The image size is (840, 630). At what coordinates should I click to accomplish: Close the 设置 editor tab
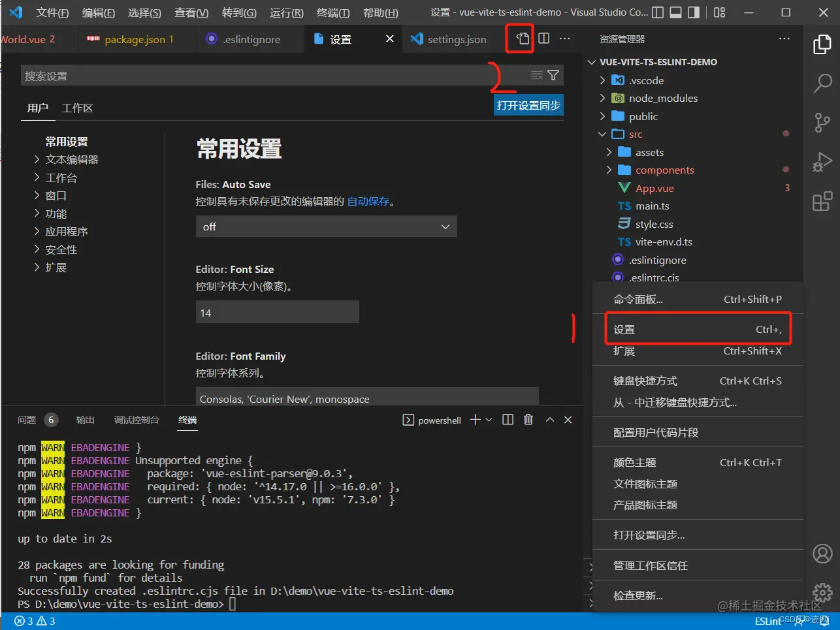click(390, 39)
